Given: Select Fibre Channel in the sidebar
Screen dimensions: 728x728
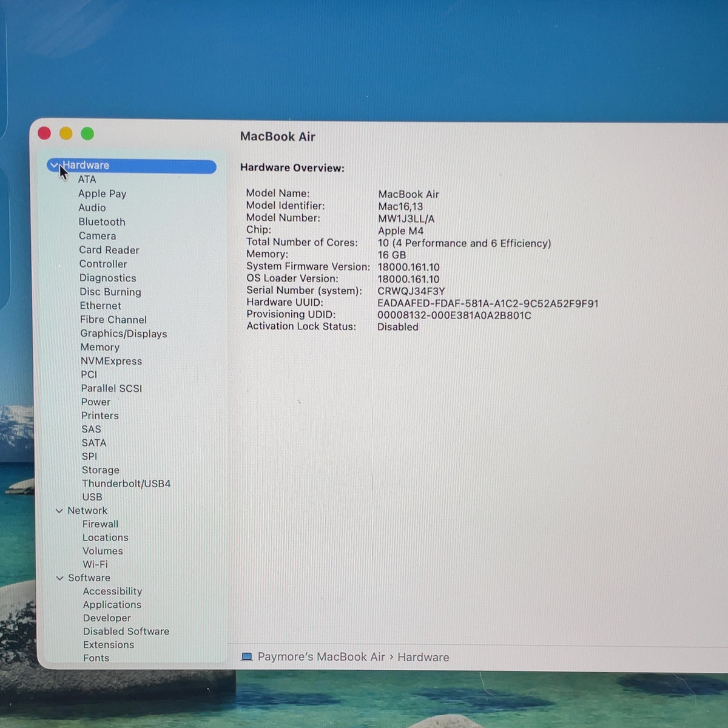Looking at the screenshot, I should tap(113, 320).
